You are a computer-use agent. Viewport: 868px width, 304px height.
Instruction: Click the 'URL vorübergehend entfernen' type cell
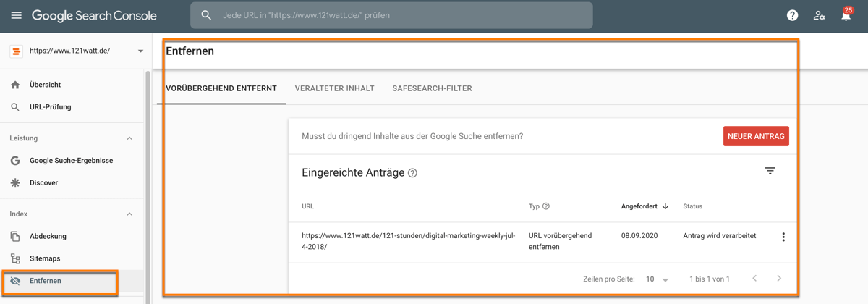[x=561, y=241]
